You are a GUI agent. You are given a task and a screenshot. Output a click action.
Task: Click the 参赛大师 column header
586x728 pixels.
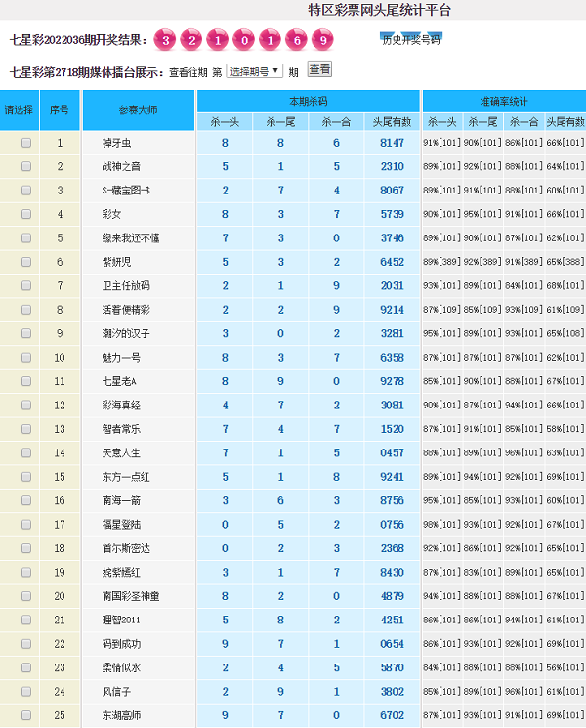tap(138, 110)
